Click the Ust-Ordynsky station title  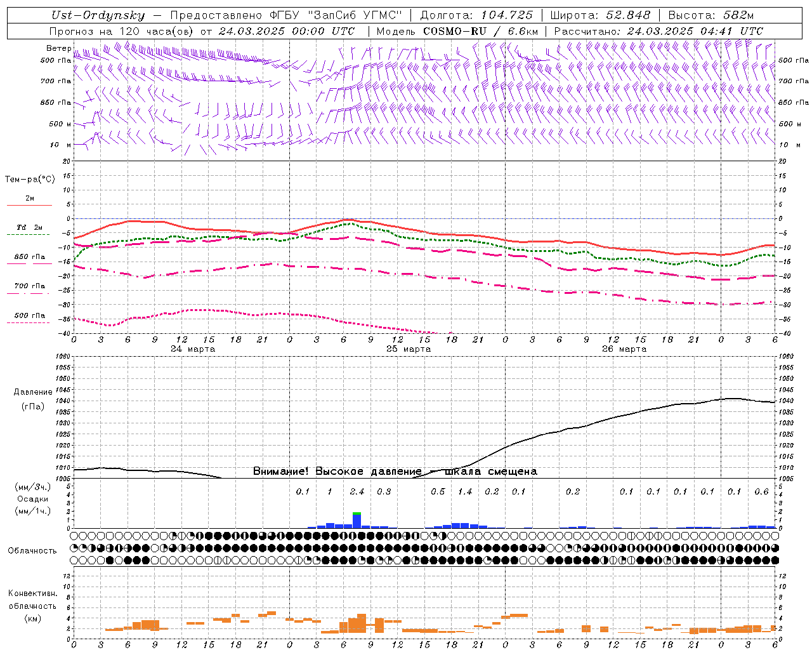[x=98, y=15]
